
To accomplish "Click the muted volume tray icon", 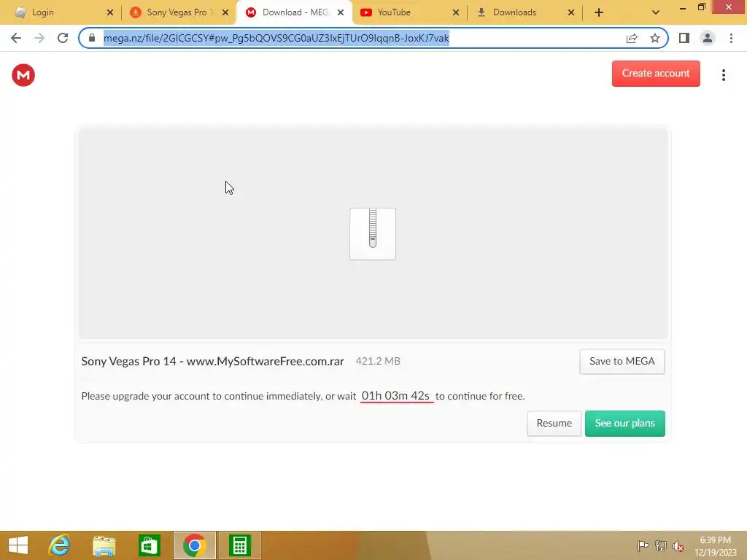I will coord(678,545).
